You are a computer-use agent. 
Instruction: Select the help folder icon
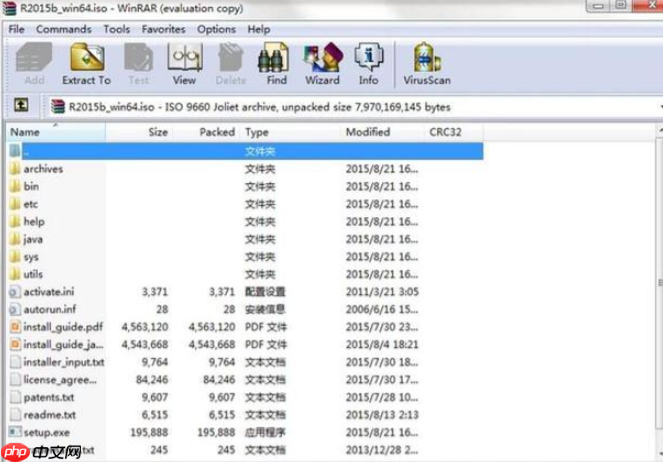[x=15, y=221]
